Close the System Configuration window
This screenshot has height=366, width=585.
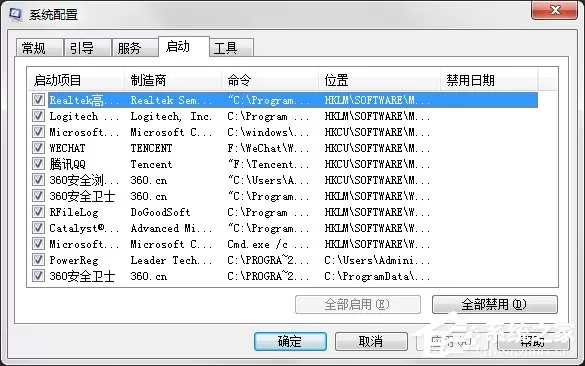(x=554, y=10)
